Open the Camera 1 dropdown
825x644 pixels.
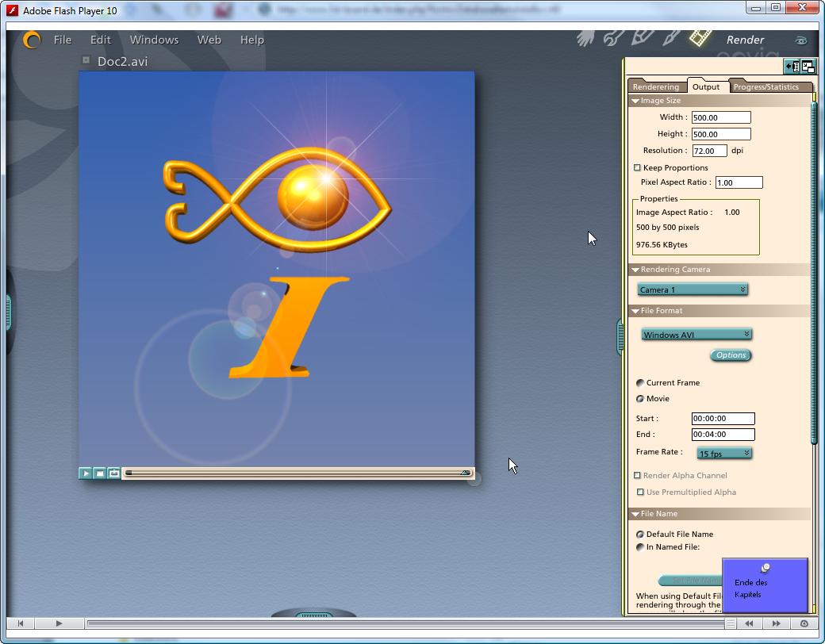point(693,289)
